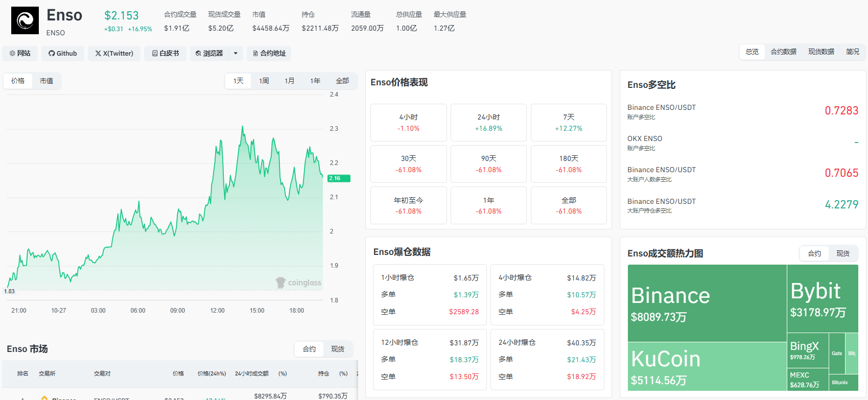
Task: Sort market table by 24小时成交额 column
Action: click(252, 373)
